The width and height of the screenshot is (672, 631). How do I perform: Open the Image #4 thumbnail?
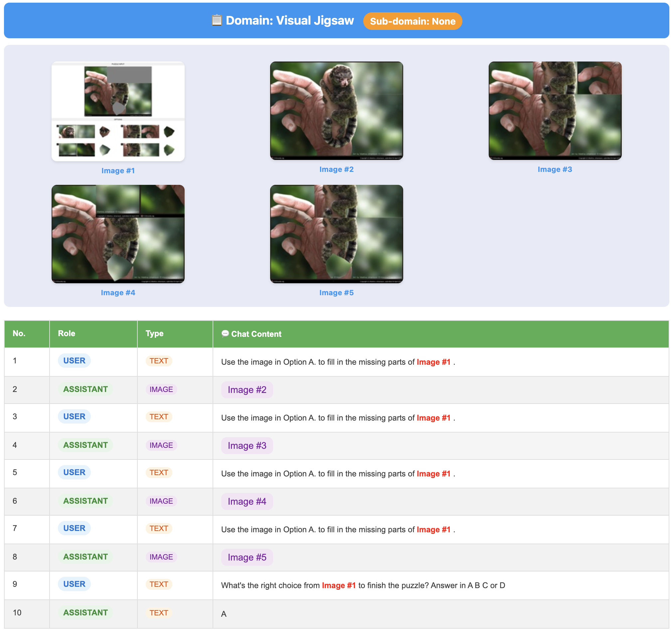[118, 234]
